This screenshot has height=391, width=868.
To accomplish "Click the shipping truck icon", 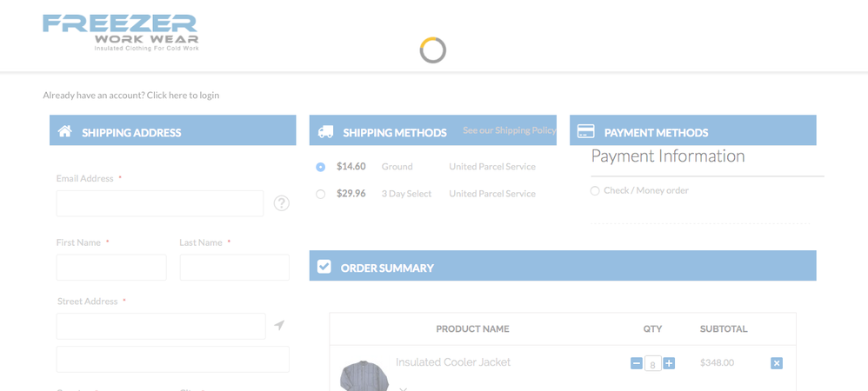I will (x=326, y=132).
